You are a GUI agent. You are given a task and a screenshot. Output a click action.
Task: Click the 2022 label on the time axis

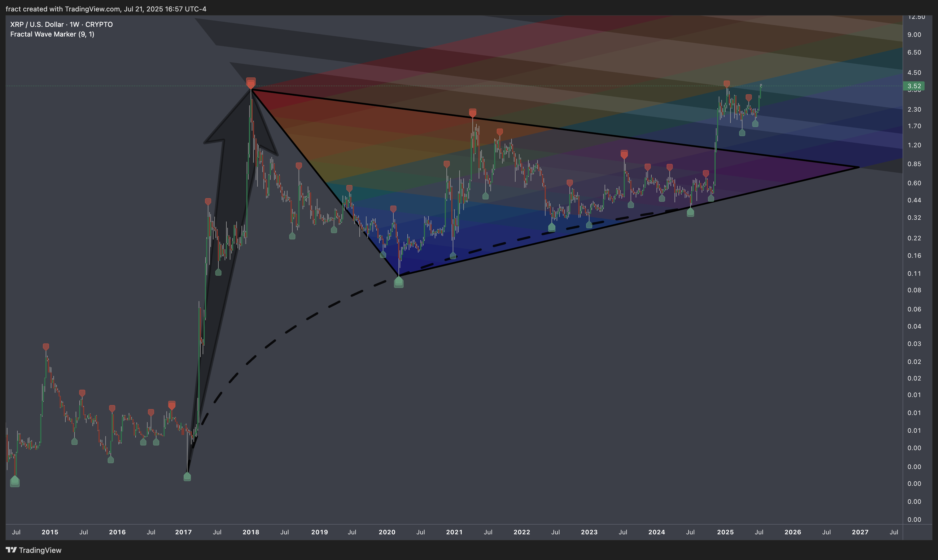522,532
